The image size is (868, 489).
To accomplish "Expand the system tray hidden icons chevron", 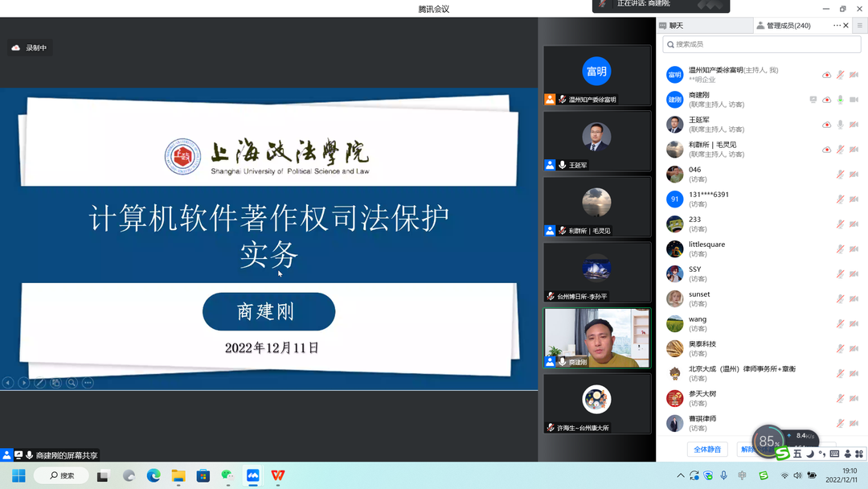I will 681,475.
